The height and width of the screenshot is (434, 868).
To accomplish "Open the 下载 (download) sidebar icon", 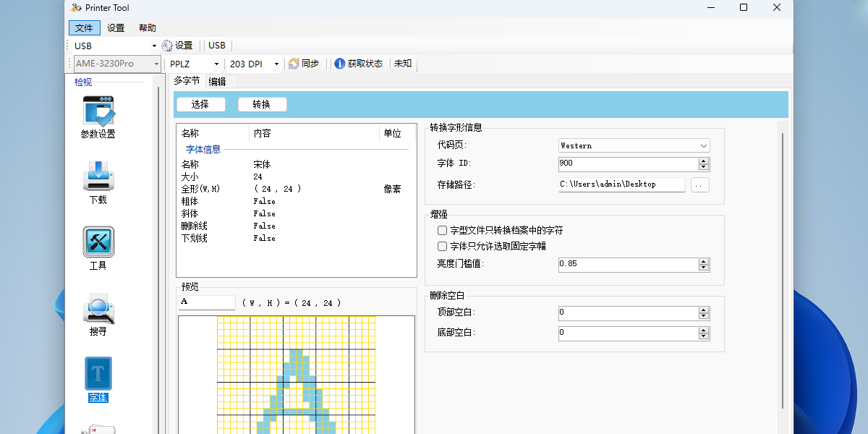I will [x=98, y=182].
